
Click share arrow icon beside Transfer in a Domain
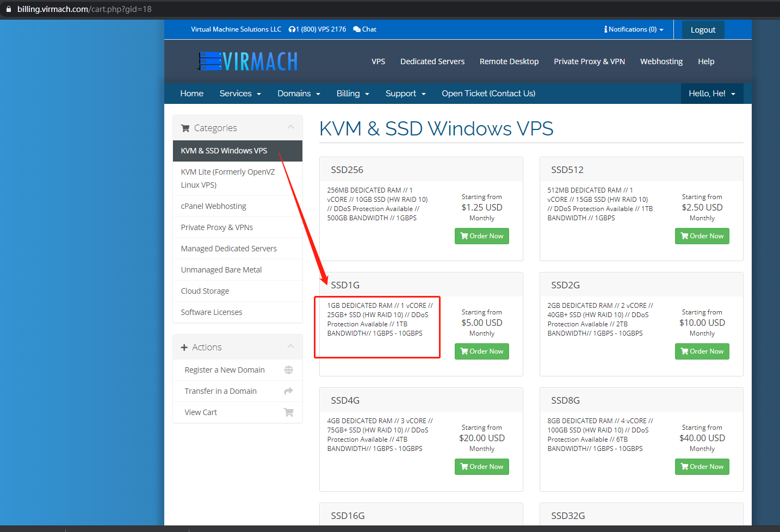click(x=289, y=391)
